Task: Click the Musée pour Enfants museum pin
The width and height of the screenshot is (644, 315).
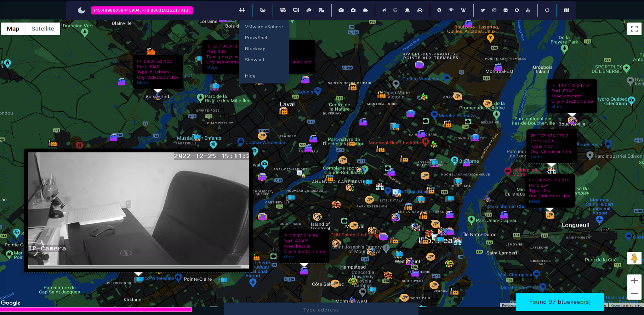Action: pos(213,144)
